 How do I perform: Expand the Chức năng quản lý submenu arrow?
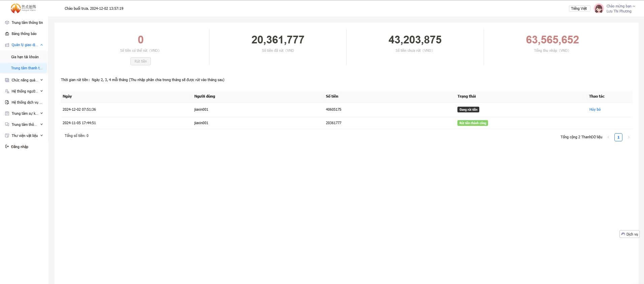pos(41,80)
